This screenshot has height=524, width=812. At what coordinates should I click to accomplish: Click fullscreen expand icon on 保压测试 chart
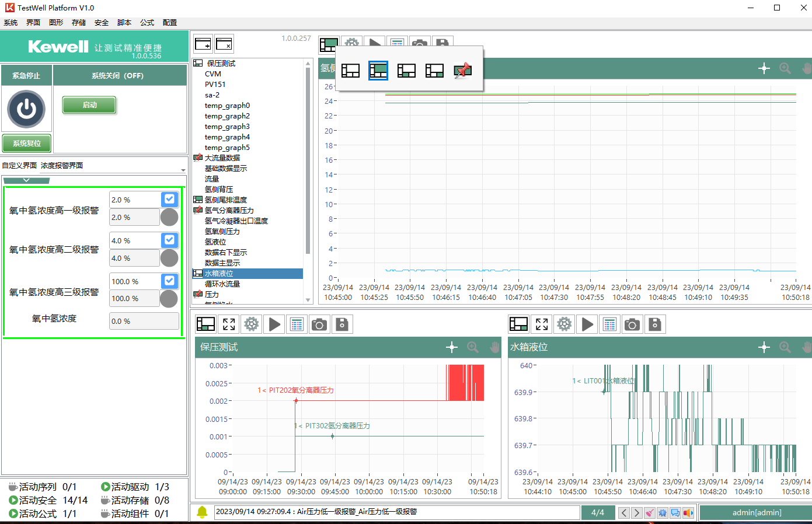pos(229,324)
